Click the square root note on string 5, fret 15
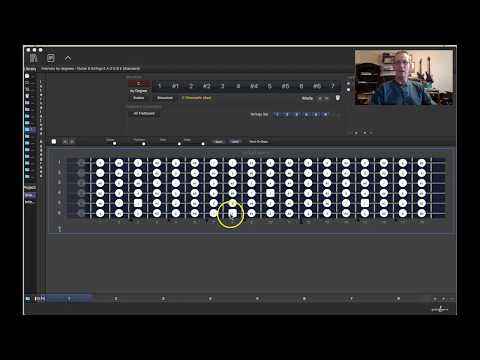Viewport: 480px width, 360px height. pyautogui.click(x=365, y=203)
